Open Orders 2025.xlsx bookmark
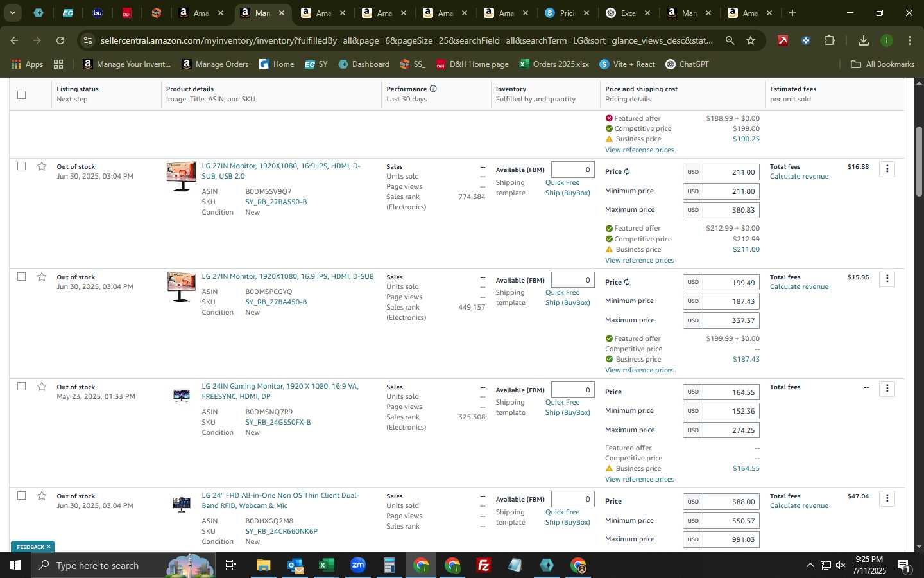 click(x=554, y=64)
